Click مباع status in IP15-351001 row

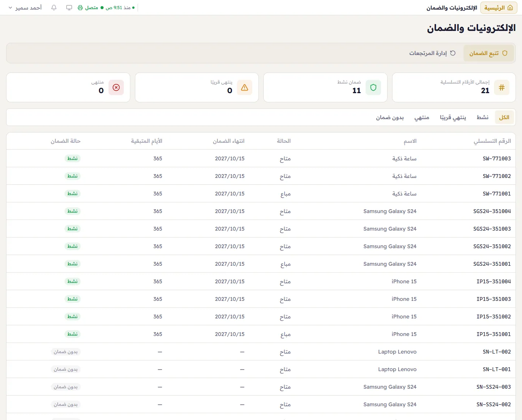tap(285, 334)
